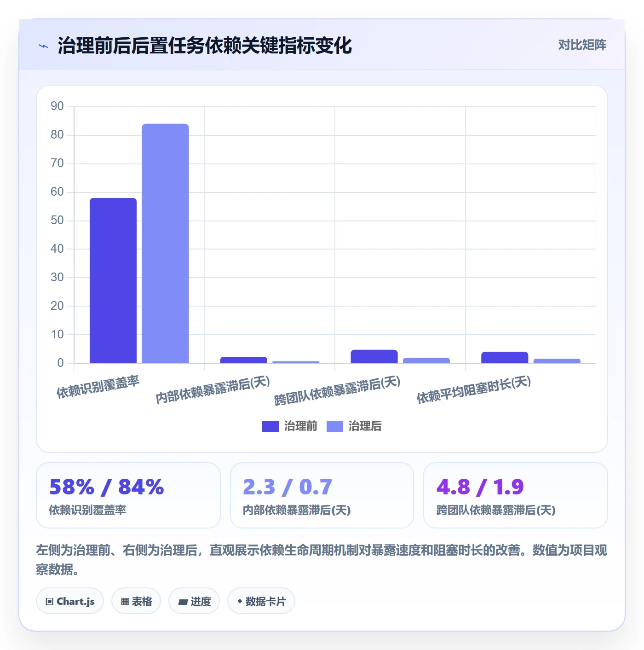This screenshot has height=650, width=644.
Task: Open the 2.3 / 0.7 data card
Action: 322,495
